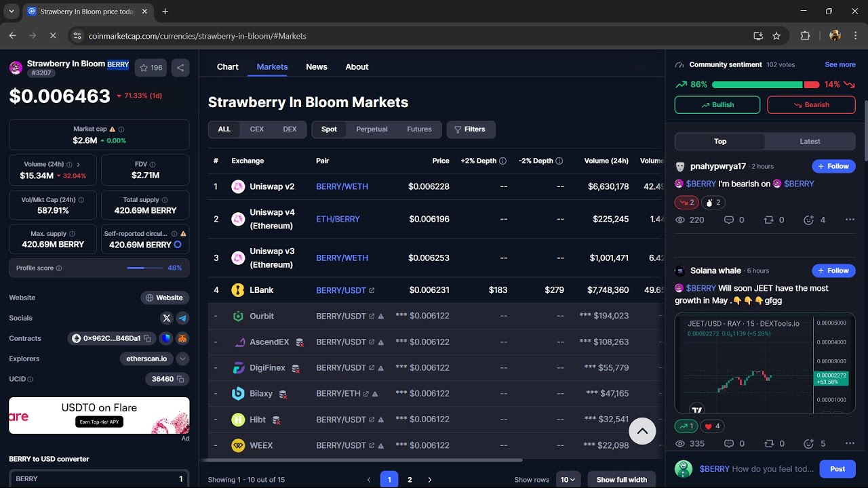
Task: Open the About tab
Action: [357, 66]
